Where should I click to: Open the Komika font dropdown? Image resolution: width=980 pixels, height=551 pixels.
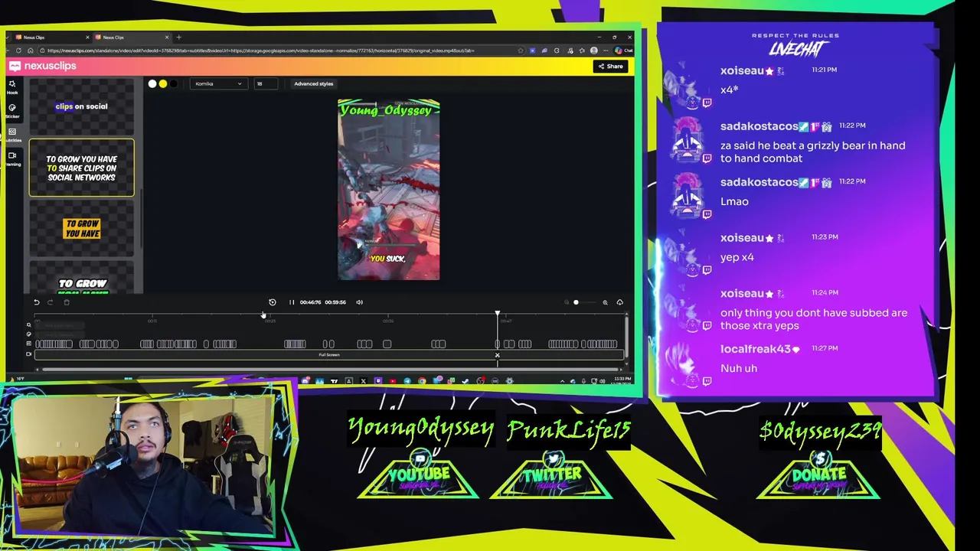(219, 83)
